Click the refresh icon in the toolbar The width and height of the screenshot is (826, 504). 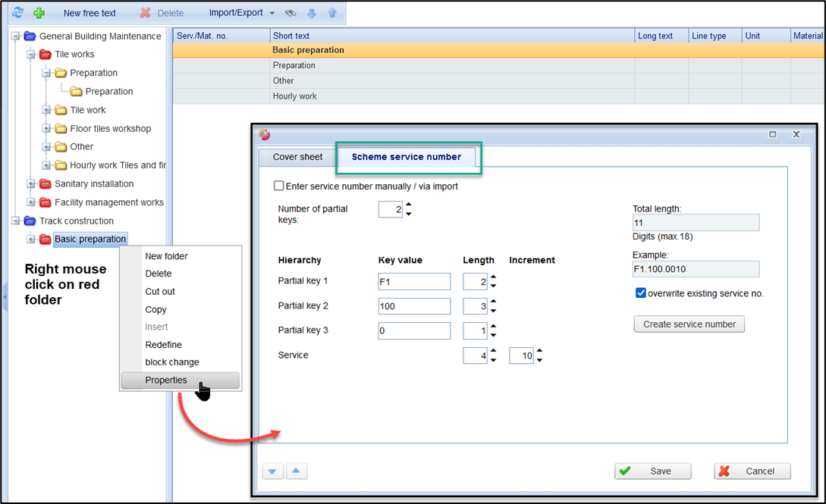coord(17,13)
